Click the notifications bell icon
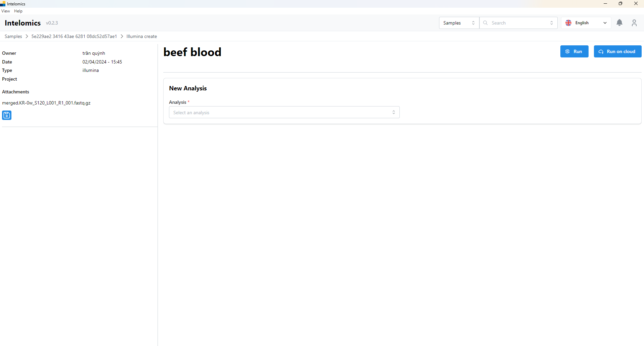Image resolution: width=644 pixels, height=346 pixels. tap(619, 23)
